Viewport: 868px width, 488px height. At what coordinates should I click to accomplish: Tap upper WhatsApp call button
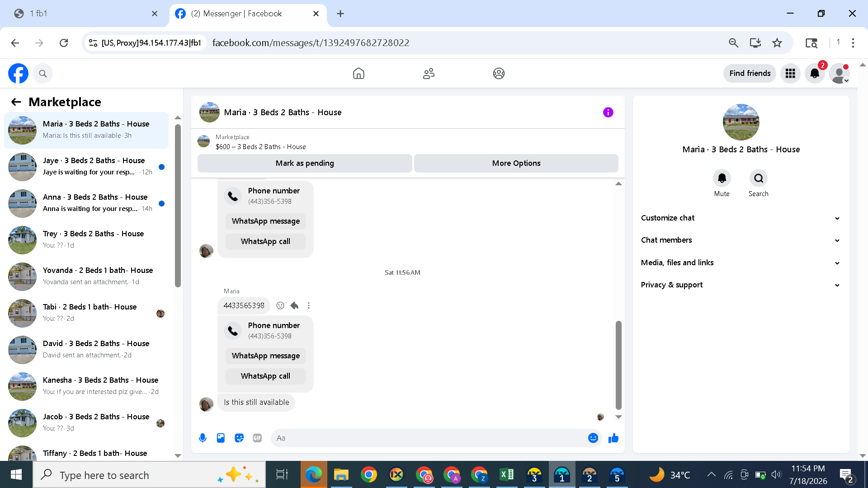tap(266, 241)
